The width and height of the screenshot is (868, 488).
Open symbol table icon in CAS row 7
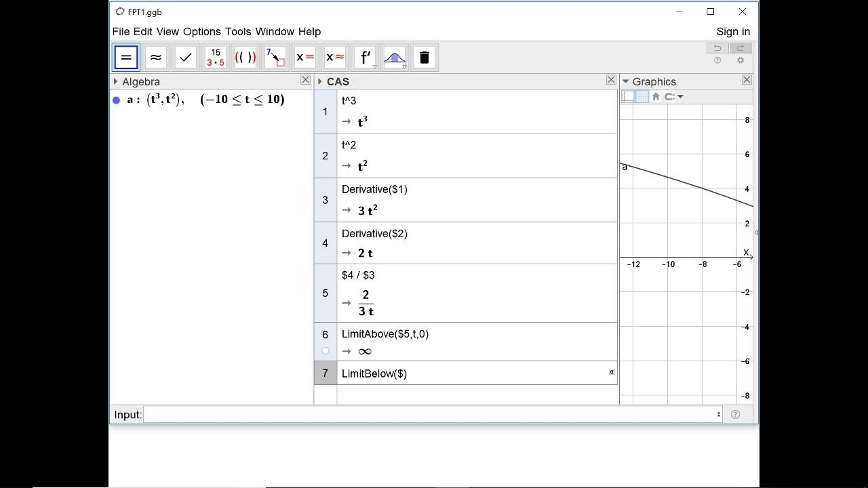(x=612, y=372)
